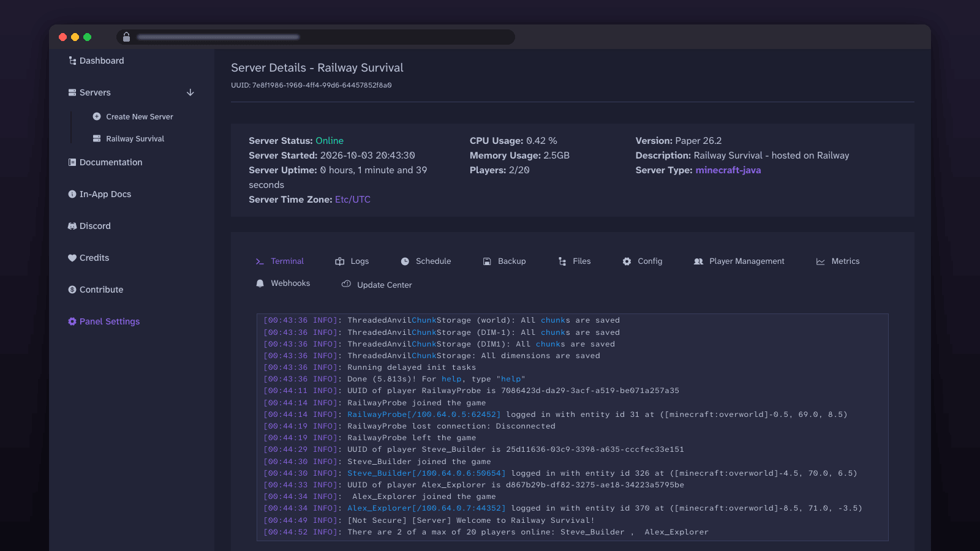The height and width of the screenshot is (551, 980).
Task: Click the 'RailwayProbe lost connection' log line
Action: click(409, 426)
